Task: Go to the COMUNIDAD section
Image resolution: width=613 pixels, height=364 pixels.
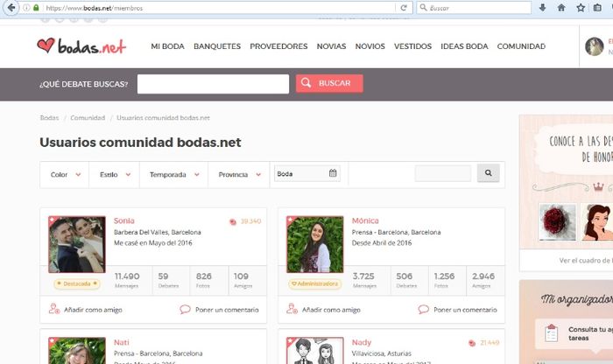Action: pyautogui.click(x=521, y=46)
